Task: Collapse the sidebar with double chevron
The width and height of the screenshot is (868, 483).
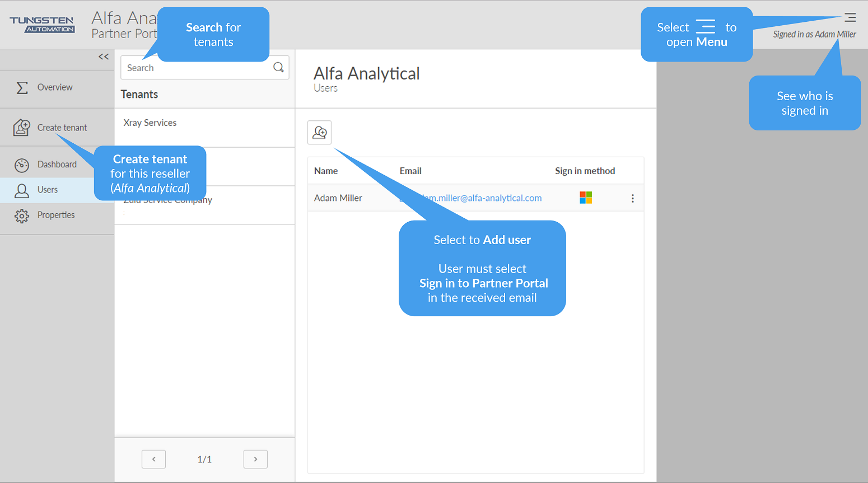Action: [104, 57]
